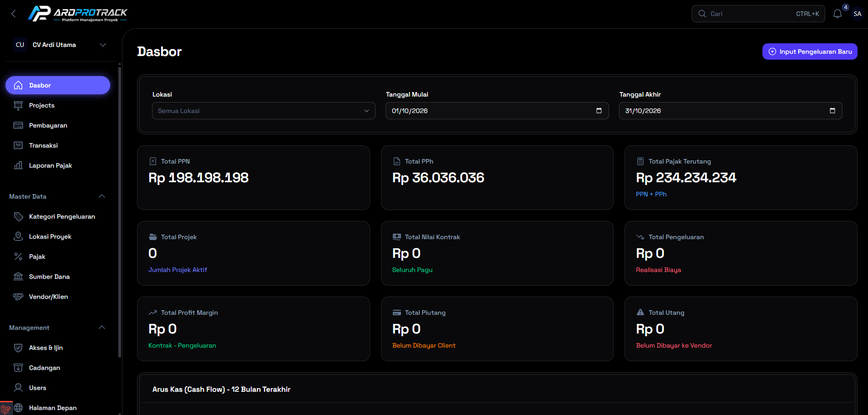Click the Total Pengeluaran trend icon
Screen dimensions: 868x415
coord(640,237)
